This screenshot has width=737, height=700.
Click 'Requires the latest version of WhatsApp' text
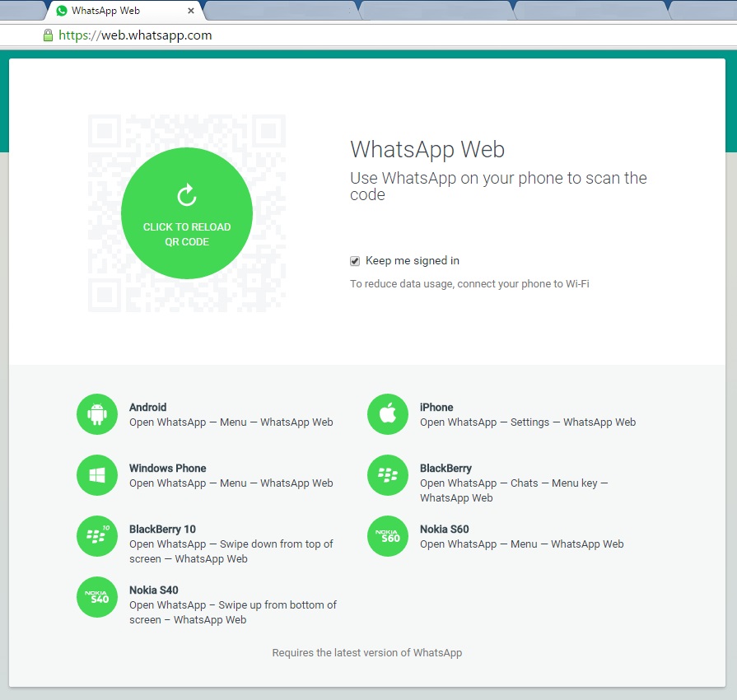pyautogui.click(x=367, y=652)
